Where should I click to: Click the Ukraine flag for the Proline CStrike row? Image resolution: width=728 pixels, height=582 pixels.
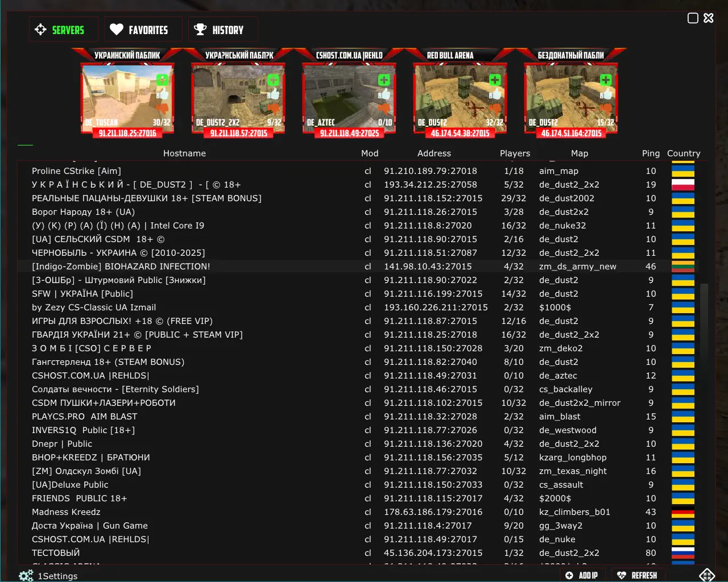coord(682,171)
